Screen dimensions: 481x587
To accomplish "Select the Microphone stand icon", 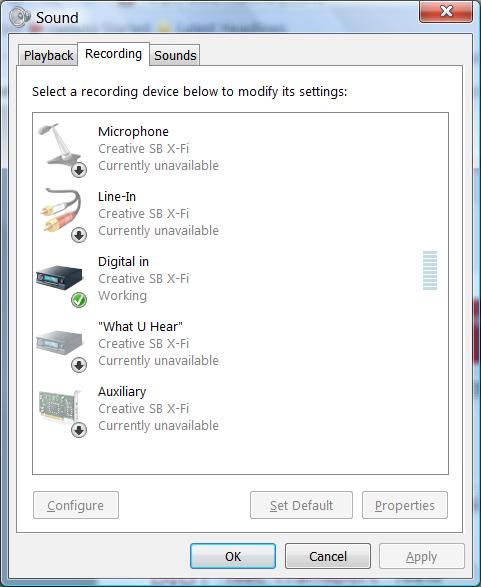I will (60, 145).
